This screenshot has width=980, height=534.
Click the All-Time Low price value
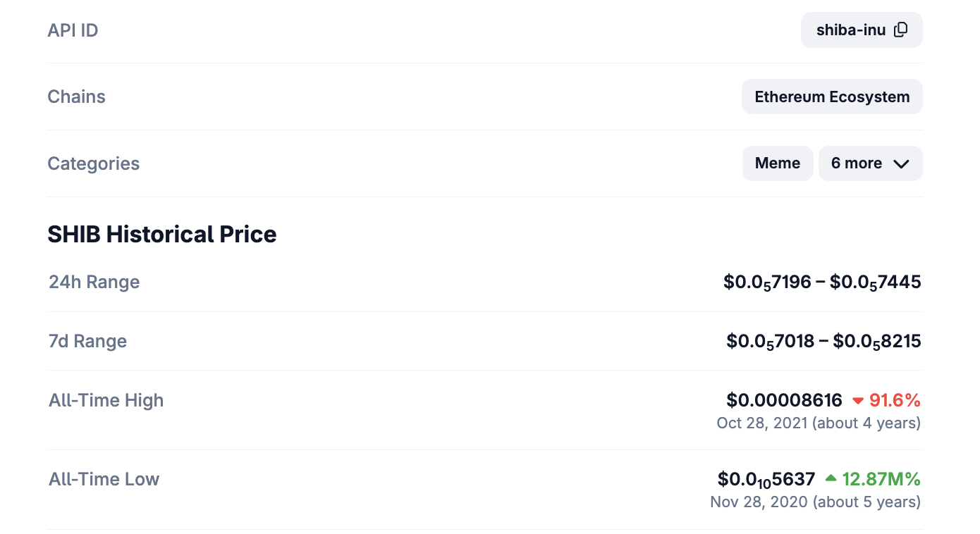point(766,480)
